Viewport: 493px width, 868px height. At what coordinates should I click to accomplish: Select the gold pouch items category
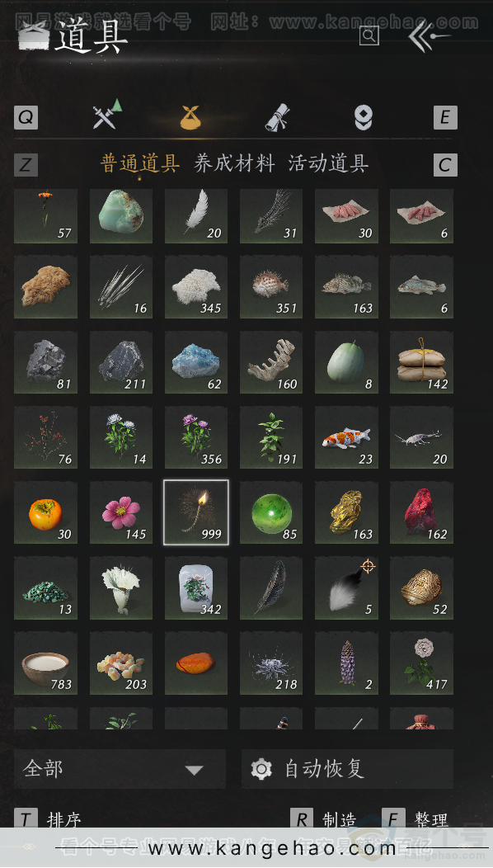[190, 118]
